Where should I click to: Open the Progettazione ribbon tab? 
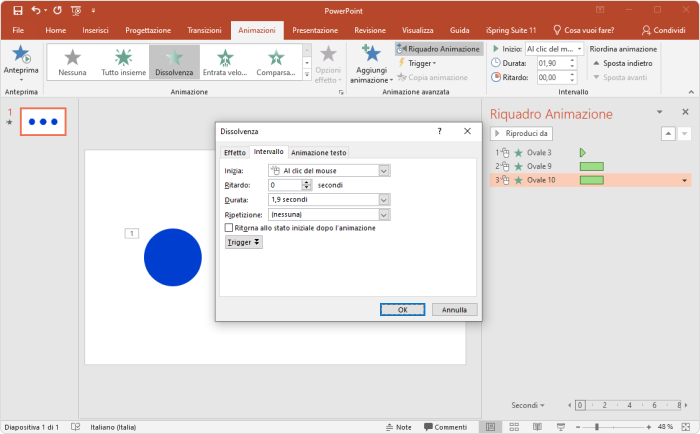tap(148, 30)
